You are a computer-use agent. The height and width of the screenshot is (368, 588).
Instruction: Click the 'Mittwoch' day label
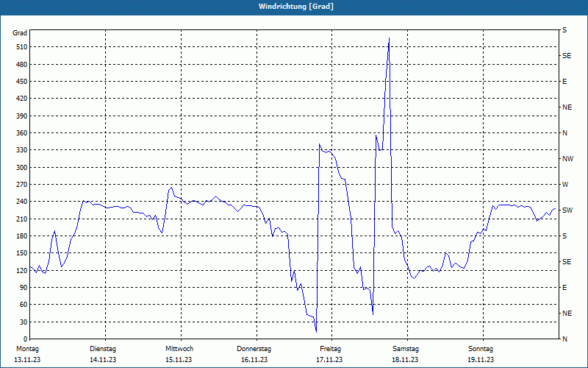(x=179, y=349)
